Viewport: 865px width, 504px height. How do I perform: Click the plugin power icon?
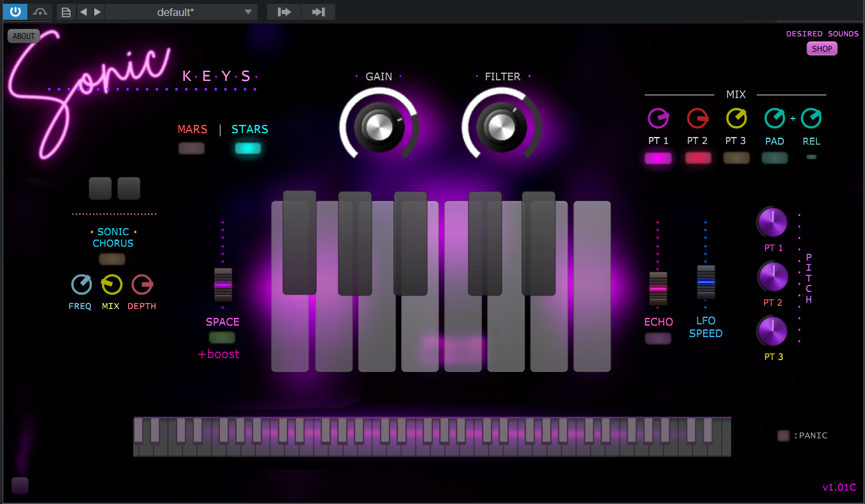(15, 11)
